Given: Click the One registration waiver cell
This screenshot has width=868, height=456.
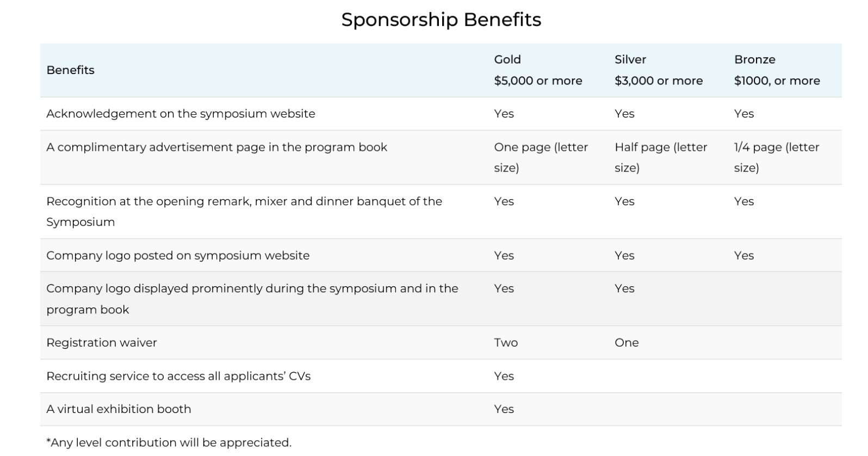Looking at the screenshot, I should click(627, 342).
